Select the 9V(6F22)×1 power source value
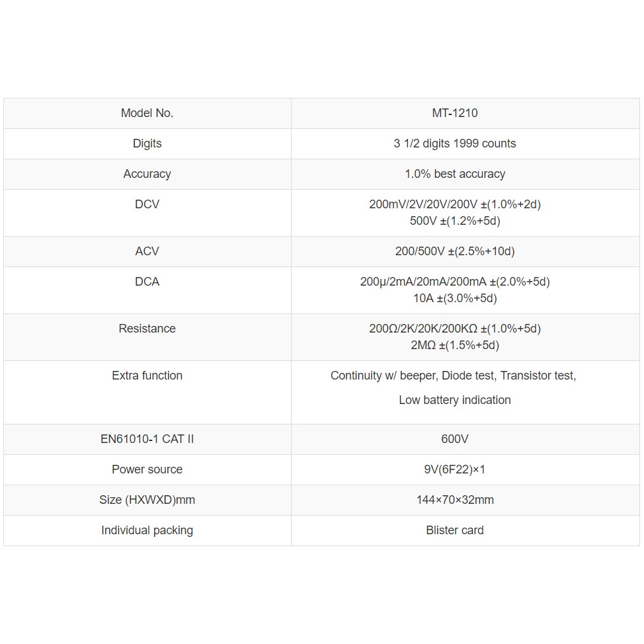644x644 pixels. [x=455, y=469]
